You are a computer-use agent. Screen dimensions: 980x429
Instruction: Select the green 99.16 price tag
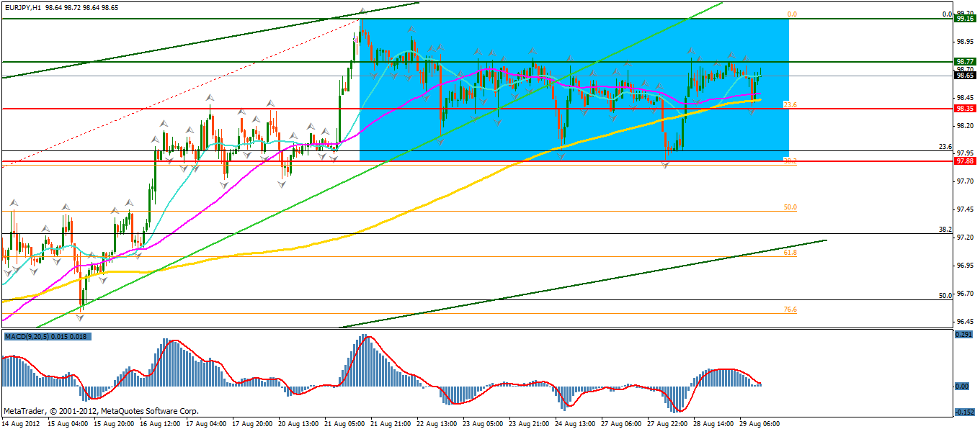coord(965,19)
